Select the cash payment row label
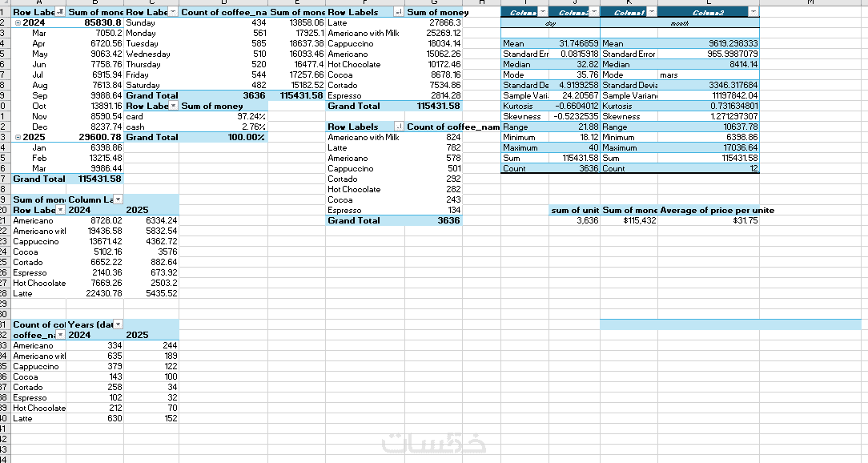The width and height of the screenshot is (868, 463). click(x=151, y=127)
